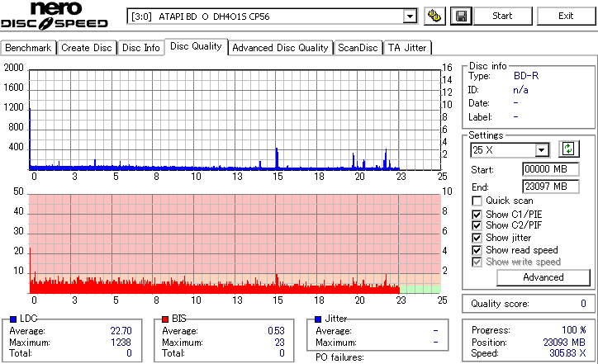Open the drive selection dropdown arrow
Viewport: 598px width, 364px height.
click(x=410, y=17)
